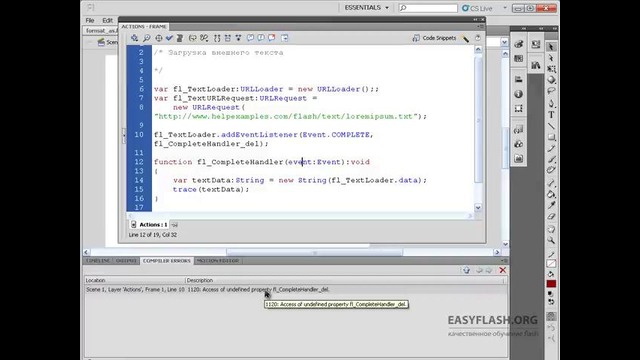Screen dimensions: 640x360
Task: Click the Show code hint icon
Action: [x=193, y=38]
